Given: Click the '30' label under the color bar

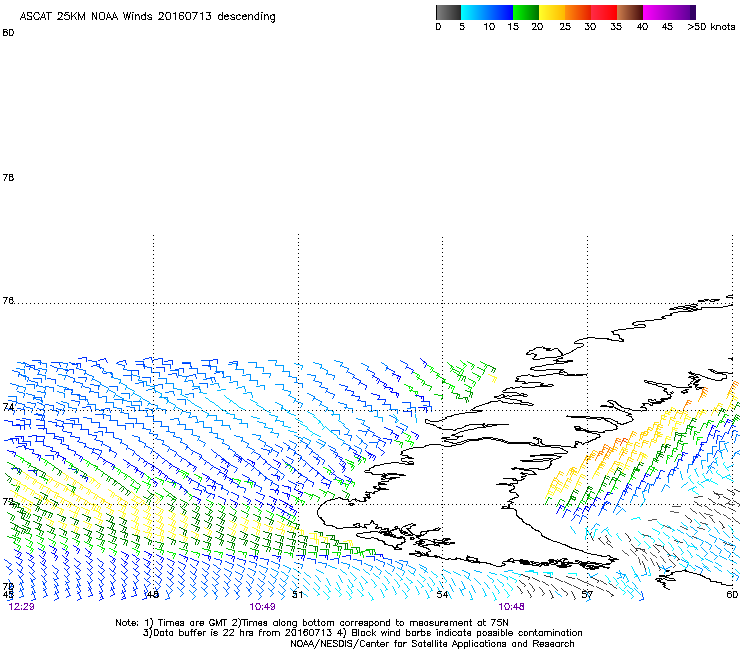Looking at the screenshot, I should pyautogui.click(x=590, y=27).
